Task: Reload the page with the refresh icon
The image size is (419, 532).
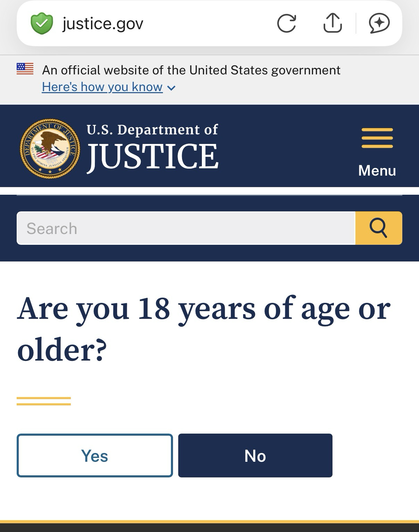Action: (x=287, y=24)
